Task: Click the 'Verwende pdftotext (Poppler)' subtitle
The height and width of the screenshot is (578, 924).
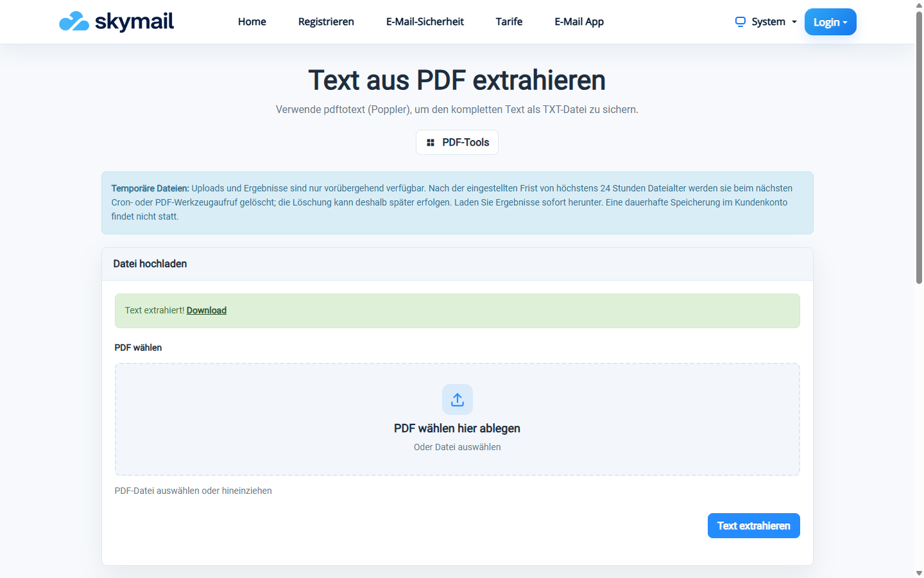Action: click(457, 110)
